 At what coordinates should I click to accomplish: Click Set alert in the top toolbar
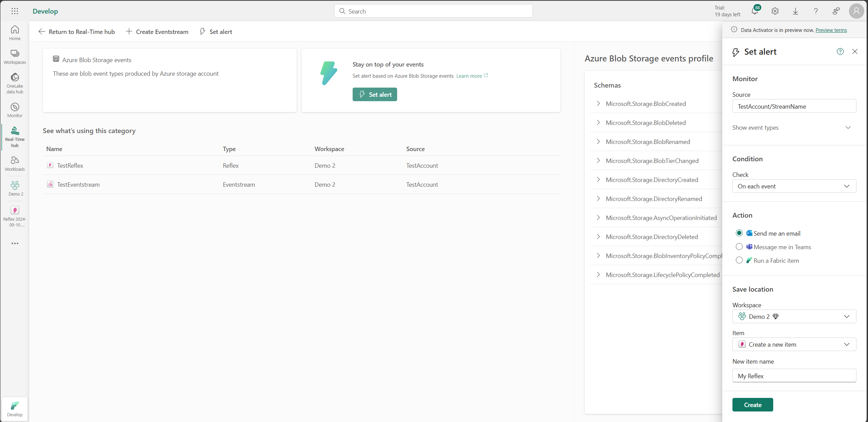coord(216,32)
